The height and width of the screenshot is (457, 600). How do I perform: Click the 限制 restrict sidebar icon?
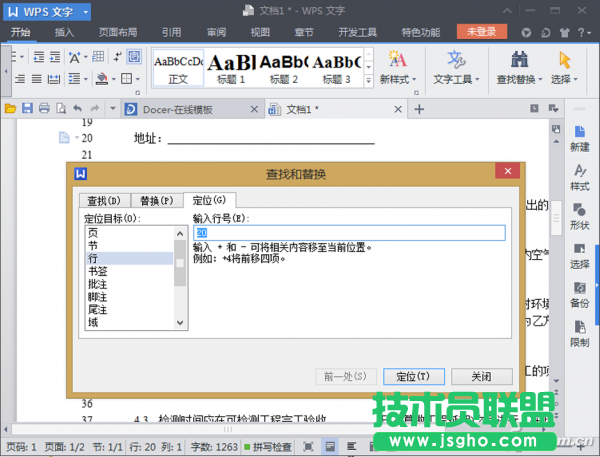pyautogui.click(x=579, y=328)
